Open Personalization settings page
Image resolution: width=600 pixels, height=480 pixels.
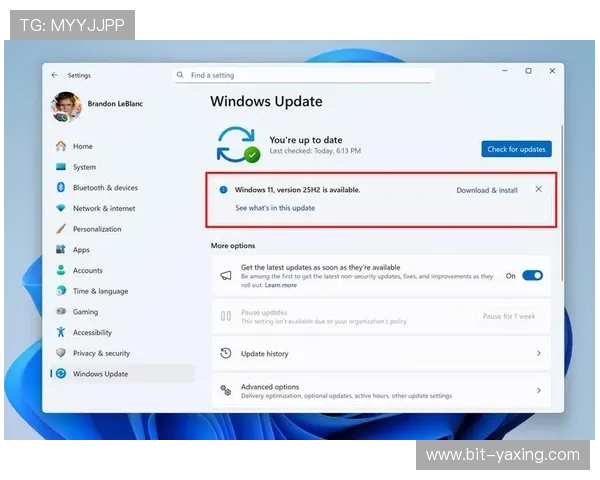pos(98,229)
